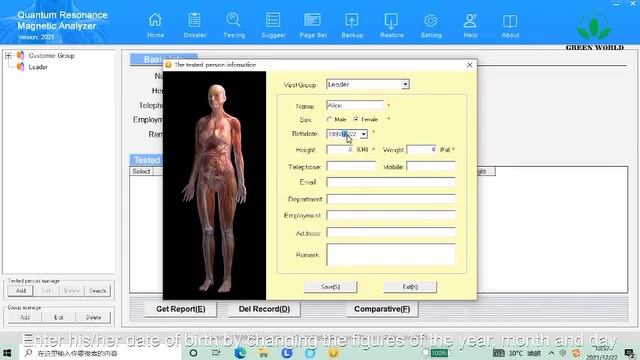Click the Telephone input field
The width and height of the screenshot is (640, 360).
click(x=351, y=166)
